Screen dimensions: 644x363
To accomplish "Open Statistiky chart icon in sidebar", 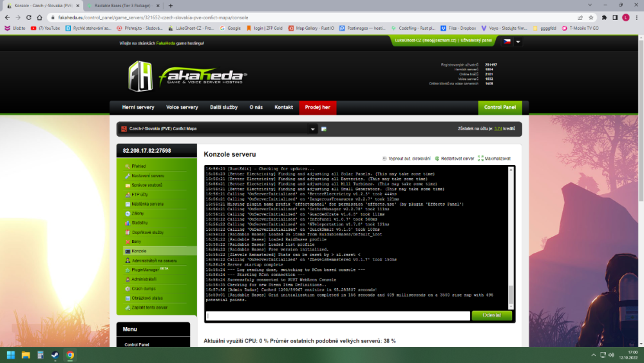I will click(128, 222).
